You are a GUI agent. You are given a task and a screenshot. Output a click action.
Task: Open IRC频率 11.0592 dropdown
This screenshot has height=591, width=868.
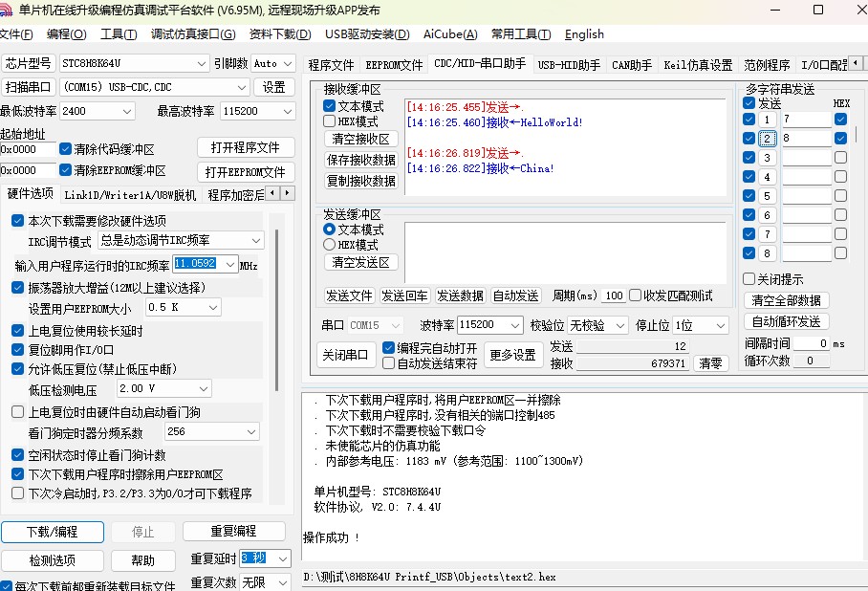[230, 265]
